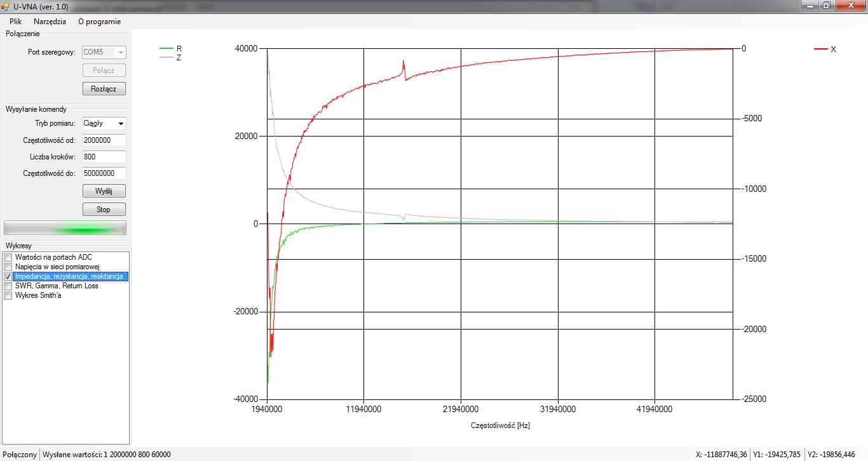Click the gray Z legend marker
Image resolution: width=868 pixels, height=461 pixels.
166,57
